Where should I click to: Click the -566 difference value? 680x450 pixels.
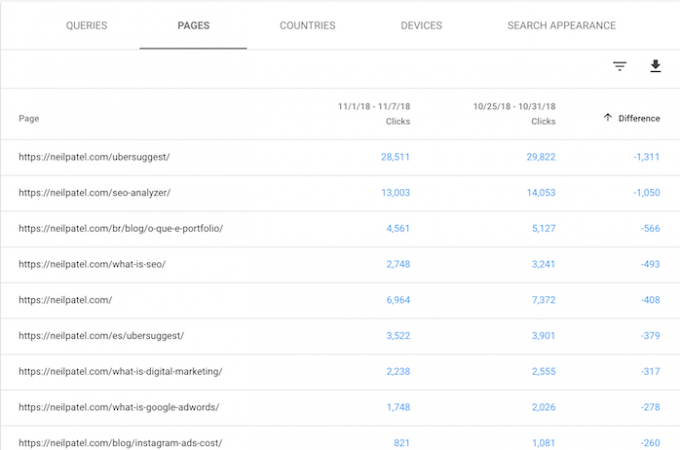[650, 228]
